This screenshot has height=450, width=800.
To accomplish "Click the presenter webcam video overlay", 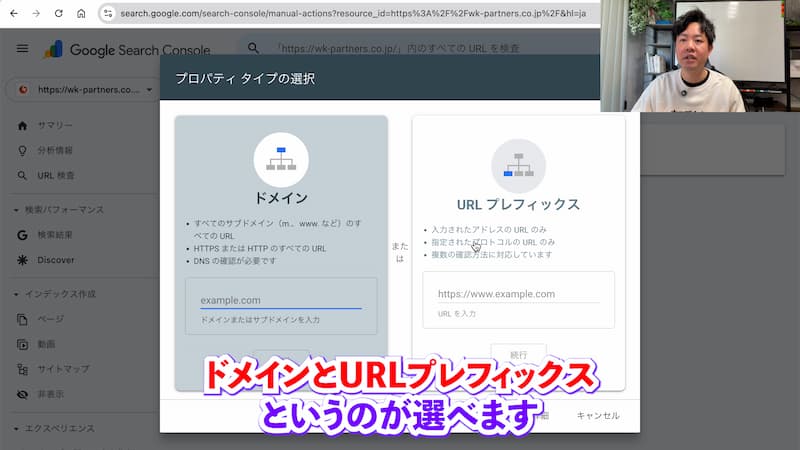I will pyautogui.click(x=700, y=56).
